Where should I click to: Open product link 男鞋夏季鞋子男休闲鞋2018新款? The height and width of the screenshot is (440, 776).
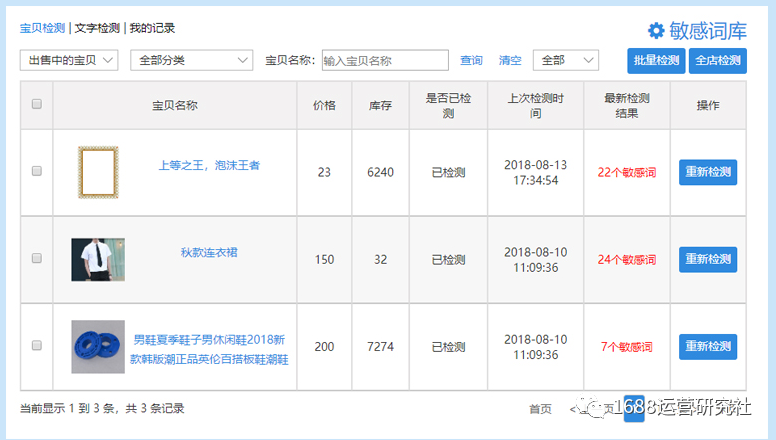209,349
